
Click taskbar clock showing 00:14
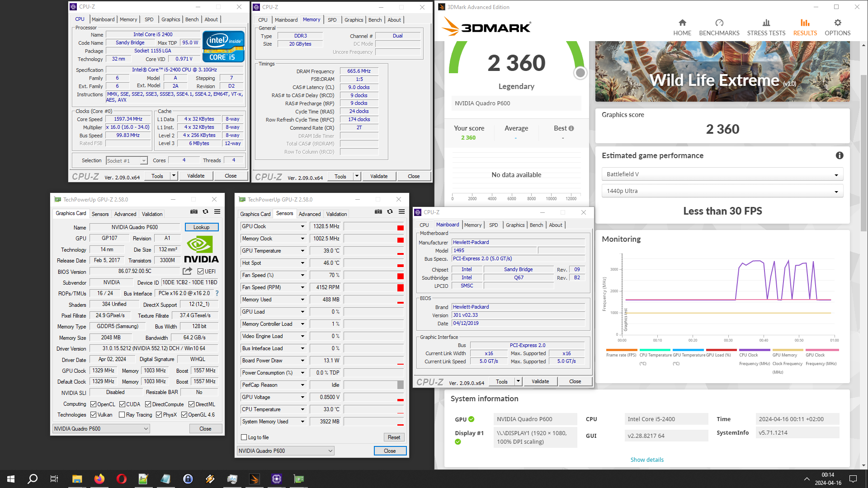828,475
